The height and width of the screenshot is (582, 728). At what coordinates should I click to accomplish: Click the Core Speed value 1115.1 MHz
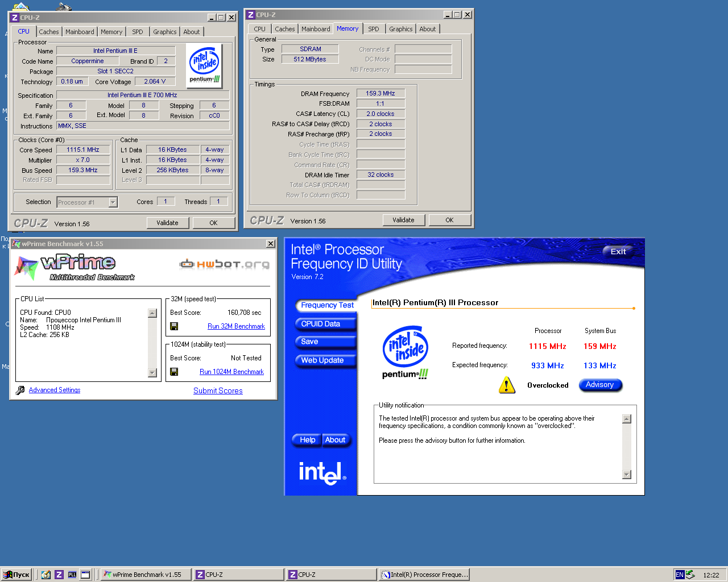(x=83, y=150)
